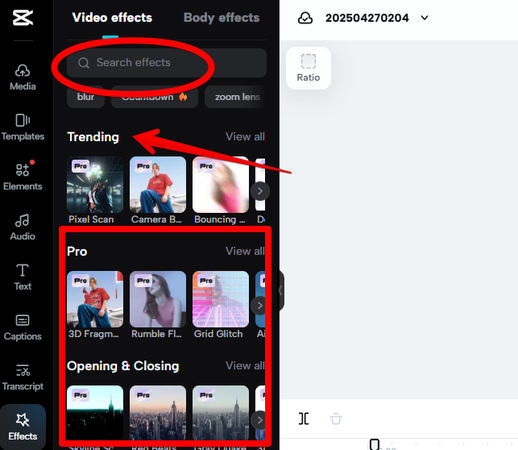Click the Split tool icon
This screenshot has height=450, width=518.
coord(304,419)
